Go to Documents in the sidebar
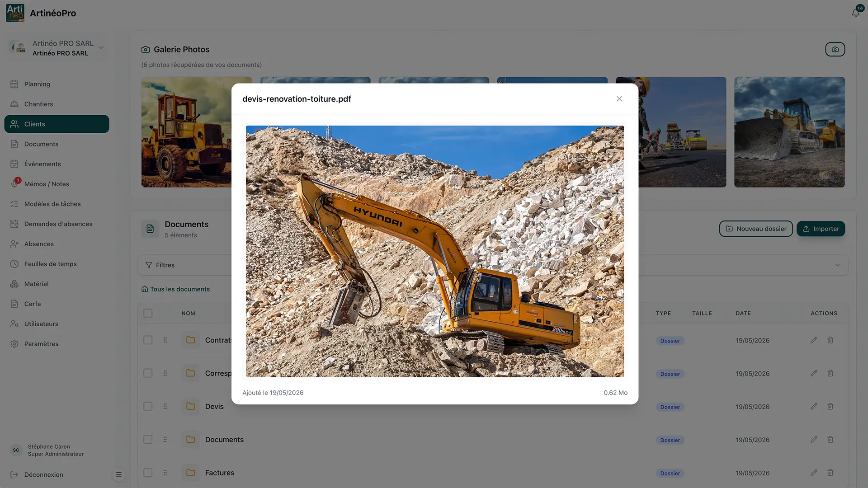Image resolution: width=868 pixels, height=488 pixels. [57, 144]
